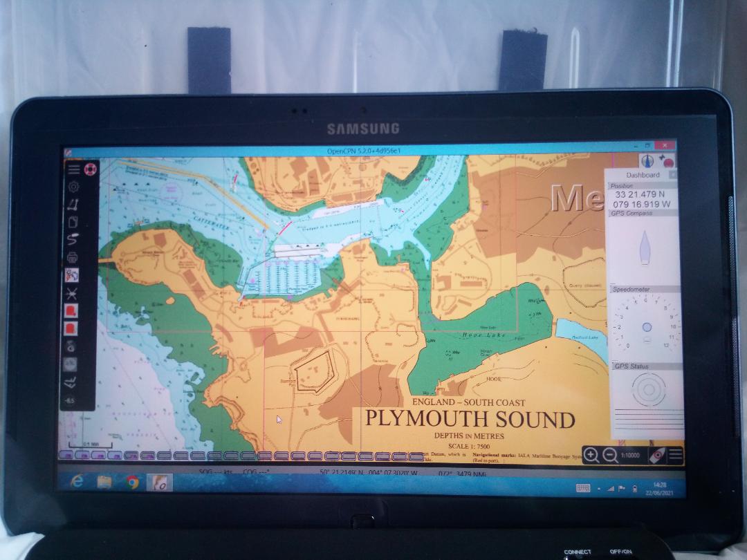Click the SCALE 1: 7500 chart text
The height and width of the screenshot is (560, 747).
point(469,446)
